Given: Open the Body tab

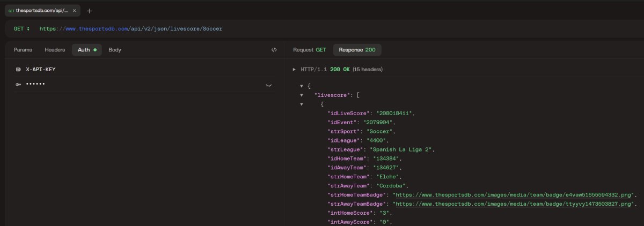Looking at the screenshot, I should [115, 50].
